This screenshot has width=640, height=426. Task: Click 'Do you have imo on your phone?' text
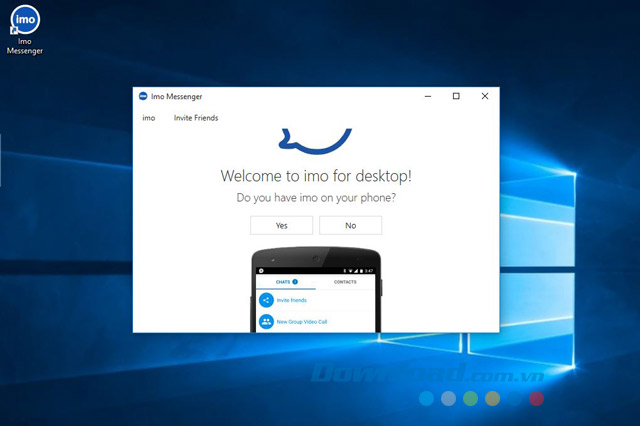(x=316, y=198)
